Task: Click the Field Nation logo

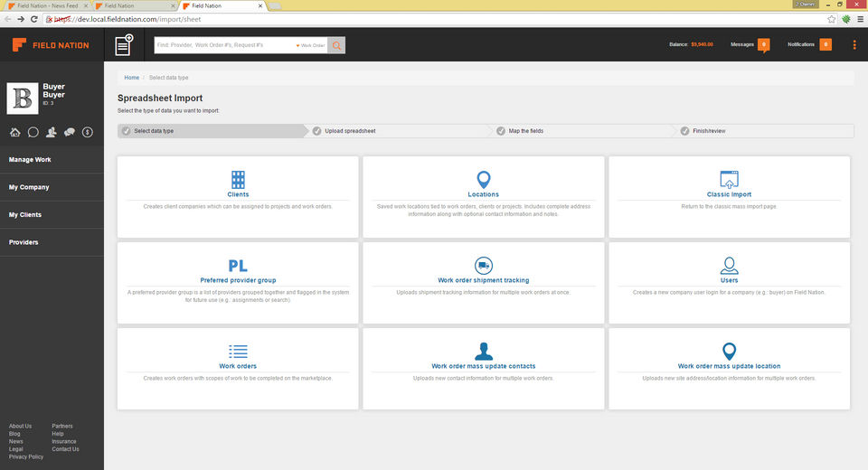Action: coord(51,45)
